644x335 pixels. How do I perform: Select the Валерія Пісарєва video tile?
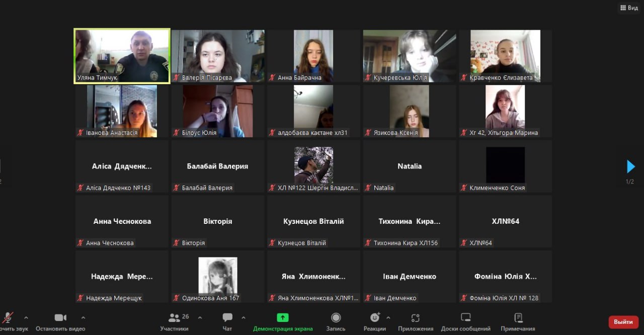coord(217,55)
